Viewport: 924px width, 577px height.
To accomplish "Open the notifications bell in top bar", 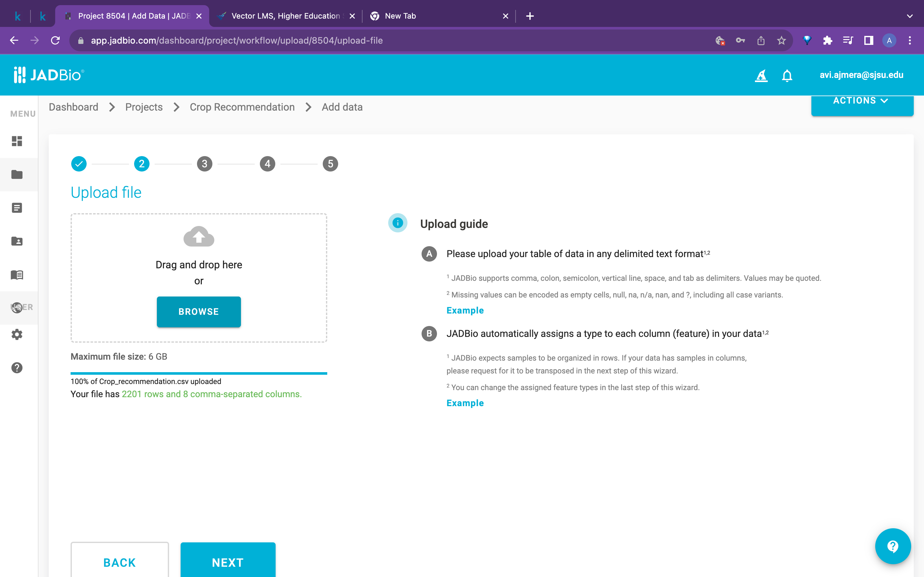I will pos(787,75).
